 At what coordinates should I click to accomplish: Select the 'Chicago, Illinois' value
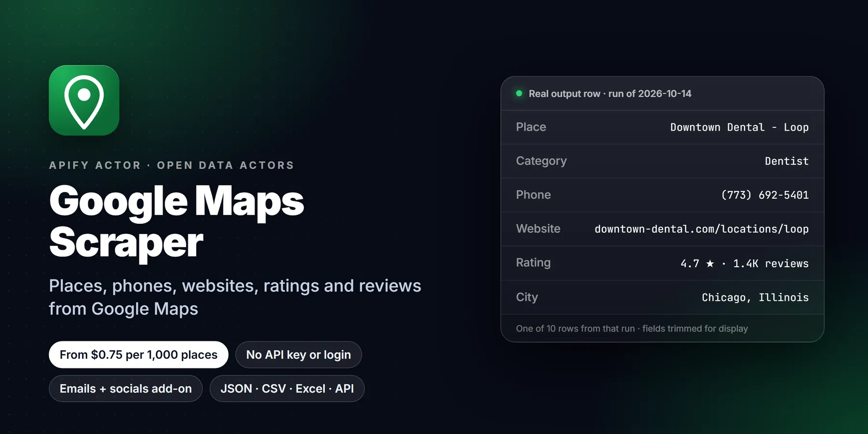(x=755, y=297)
